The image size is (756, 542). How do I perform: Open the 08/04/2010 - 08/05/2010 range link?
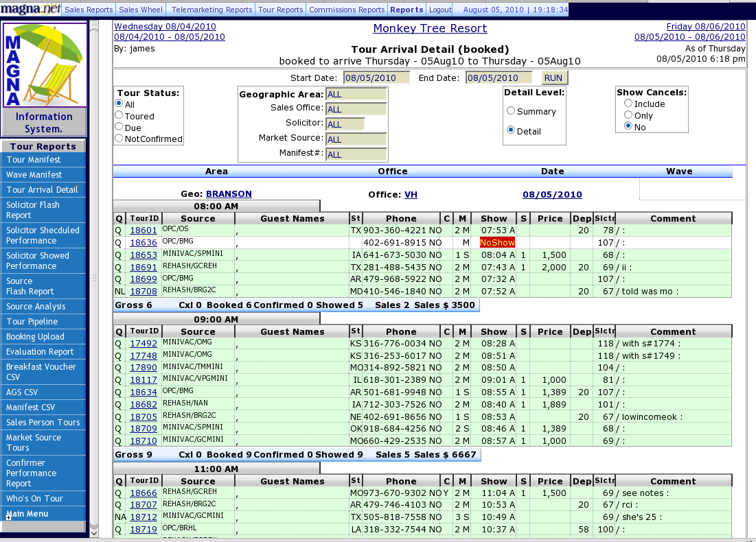point(169,36)
